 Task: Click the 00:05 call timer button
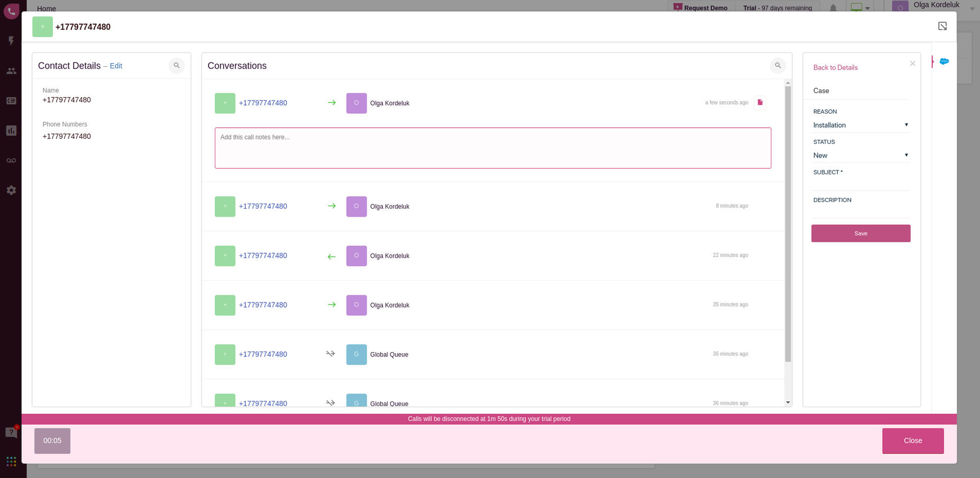[52, 441]
